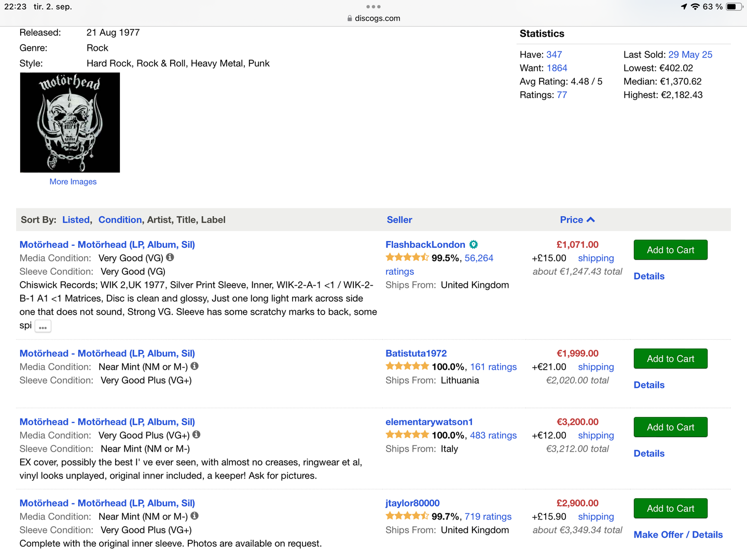747x560 pixels.
Task: Open More Images link under the cover
Action: click(x=73, y=181)
